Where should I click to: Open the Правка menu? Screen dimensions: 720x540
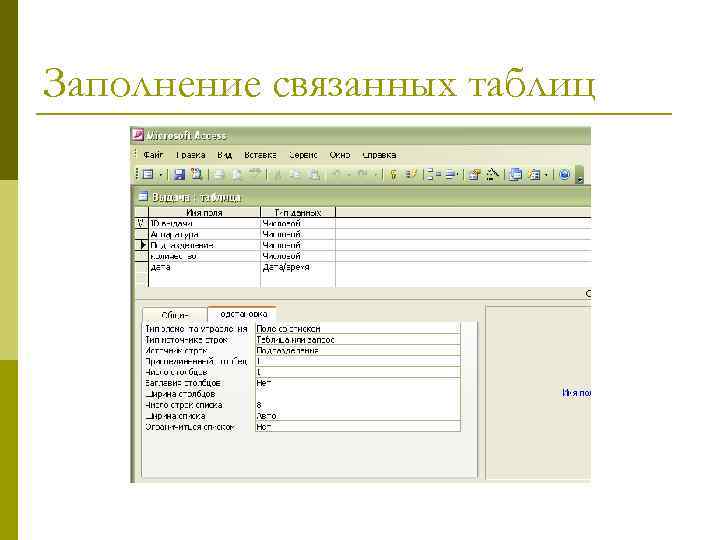pos(191,155)
